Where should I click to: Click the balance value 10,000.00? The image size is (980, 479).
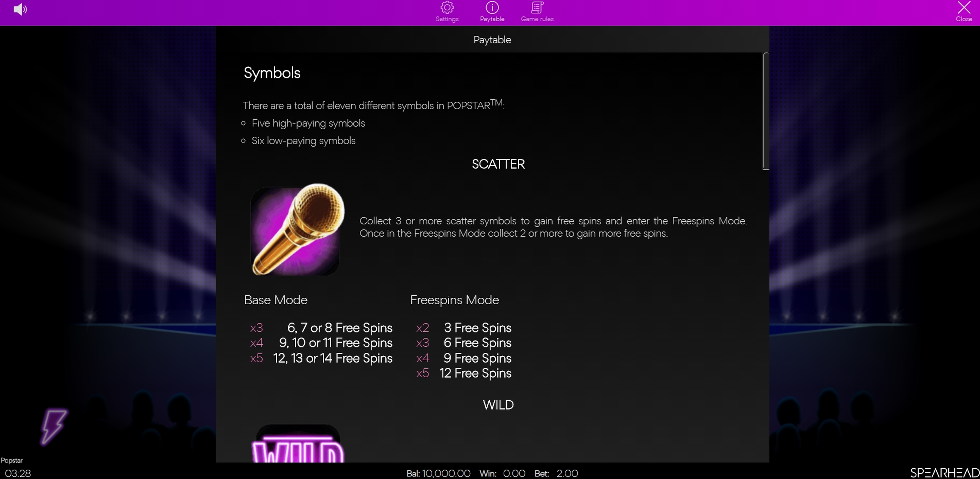[446, 473]
